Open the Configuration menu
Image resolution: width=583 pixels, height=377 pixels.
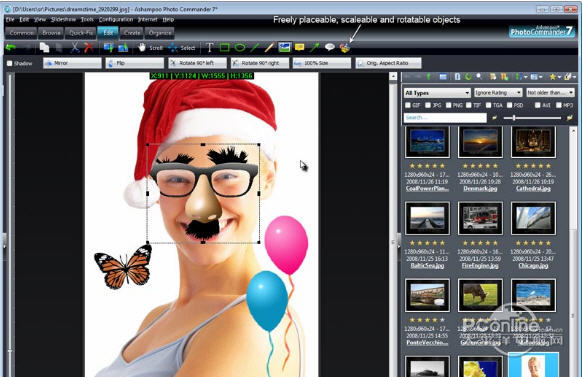pyautogui.click(x=116, y=20)
